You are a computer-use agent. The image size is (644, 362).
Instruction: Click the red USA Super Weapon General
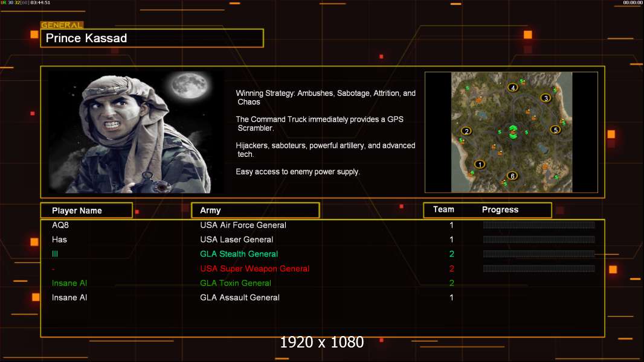[x=255, y=268]
